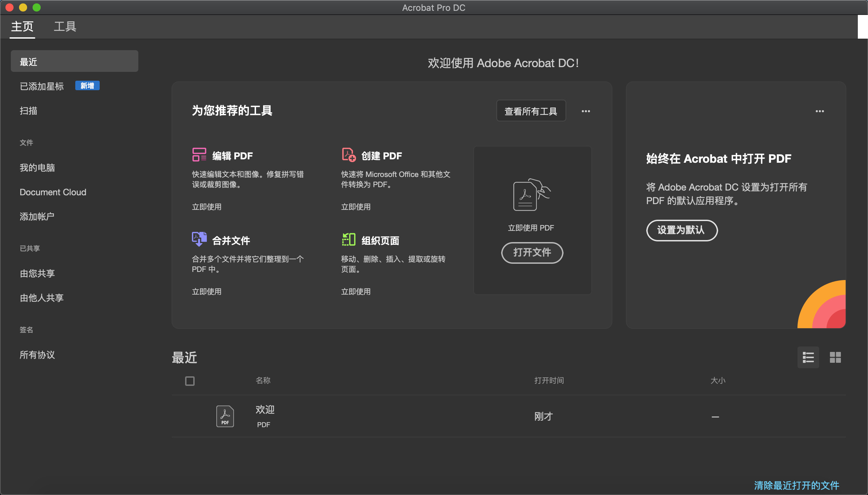Click the 组织页面 title text
Image resolution: width=868 pixels, height=495 pixels.
point(380,241)
